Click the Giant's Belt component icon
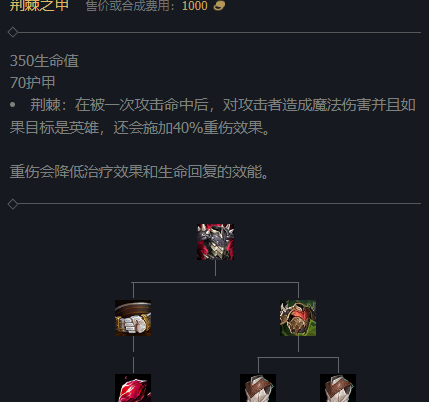Viewport: 429px width, 402px height. click(133, 318)
